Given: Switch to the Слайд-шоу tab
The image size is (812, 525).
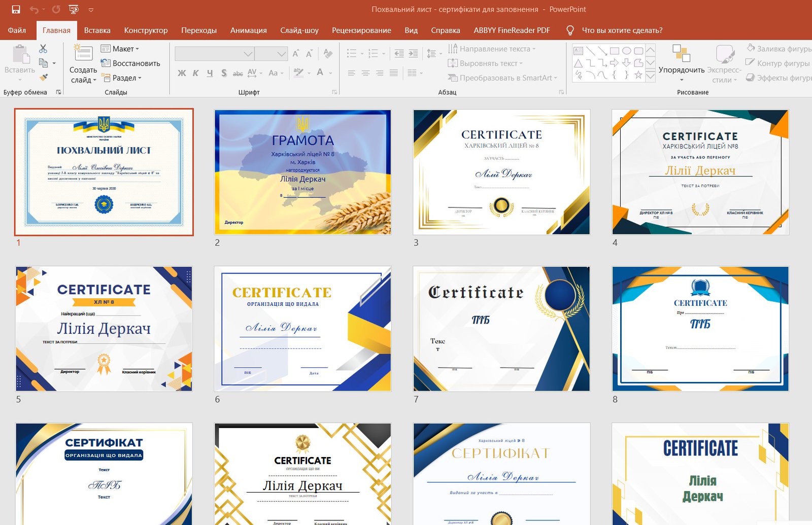Looking at the screenshot, I should coord(299,30).
